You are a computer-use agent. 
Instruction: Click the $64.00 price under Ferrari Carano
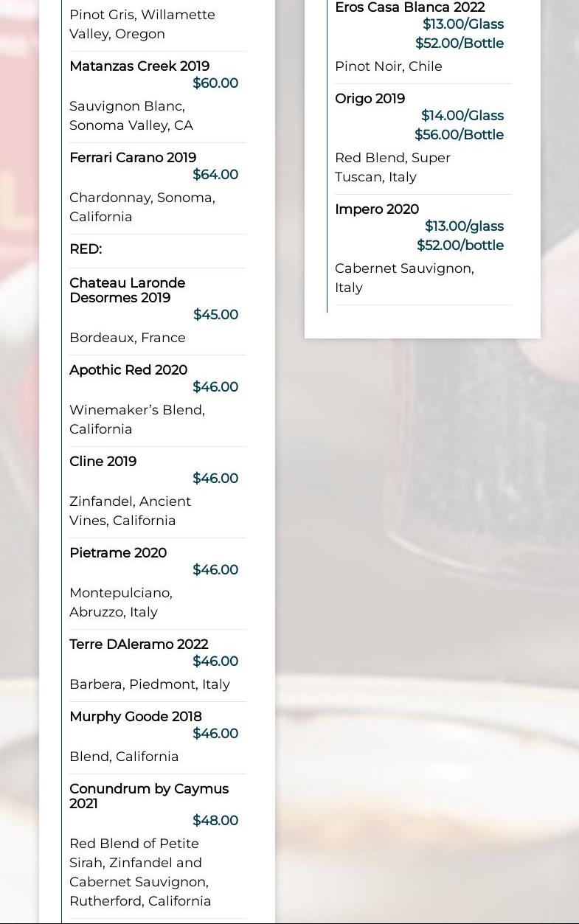coord(215,175)
